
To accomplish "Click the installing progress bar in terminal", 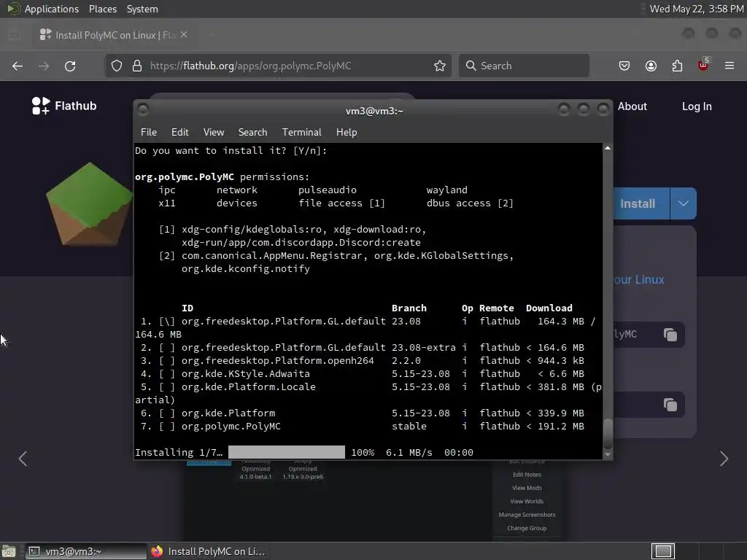I will [286, 452].
